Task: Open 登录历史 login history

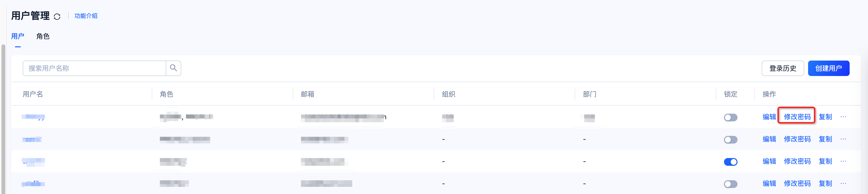Action: click(x=783, y=68)
